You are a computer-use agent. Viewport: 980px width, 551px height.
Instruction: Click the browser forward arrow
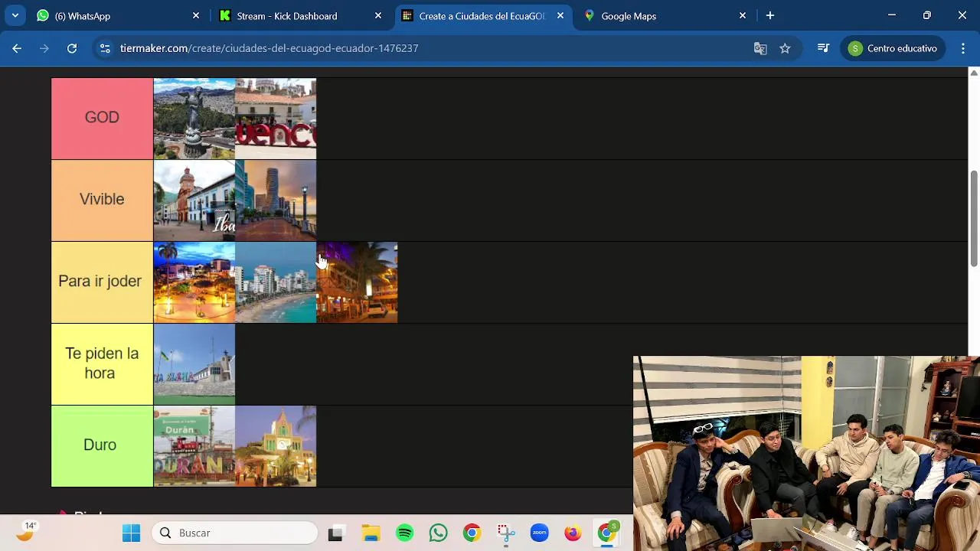(44, 48)
